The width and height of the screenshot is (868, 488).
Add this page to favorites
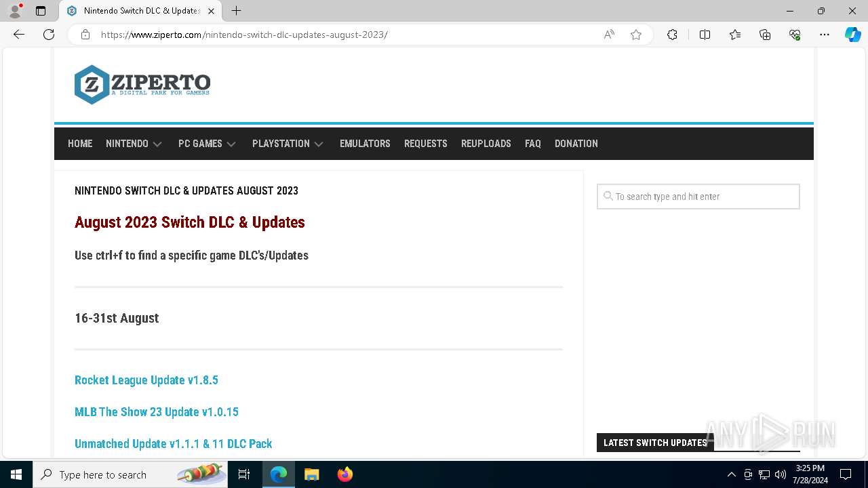pos(636,35)
